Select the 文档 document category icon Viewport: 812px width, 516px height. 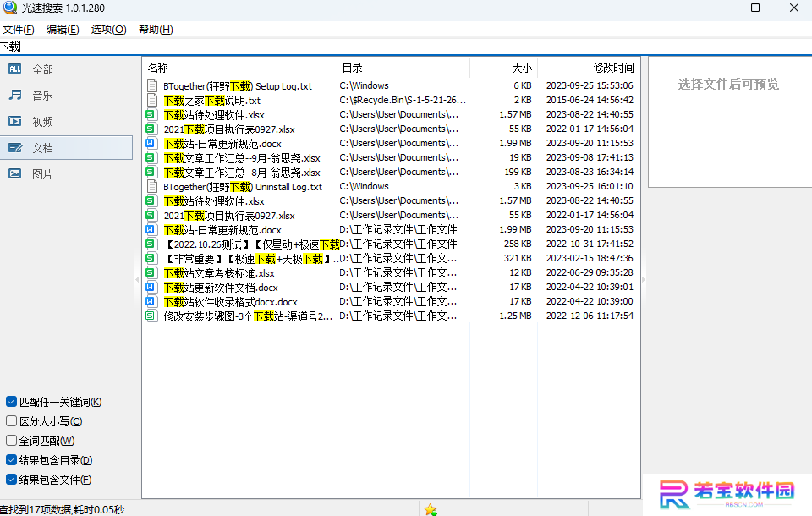pos(15,148)
